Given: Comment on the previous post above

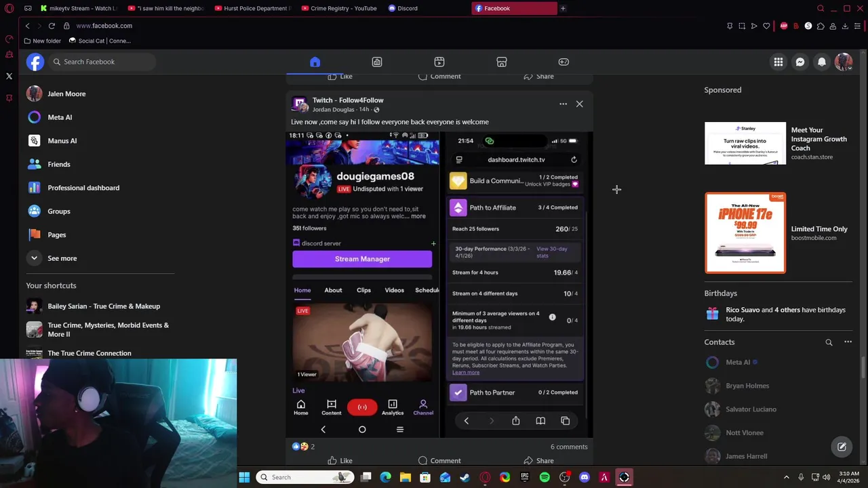Looking at the screenshot, I should pyautogui.click(x=439, y=76).
